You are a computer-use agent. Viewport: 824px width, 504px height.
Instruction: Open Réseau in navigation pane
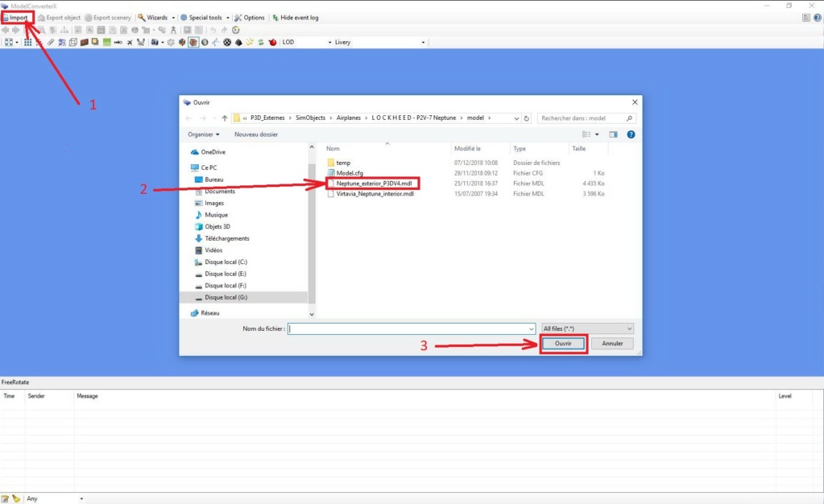coord(205,312)
